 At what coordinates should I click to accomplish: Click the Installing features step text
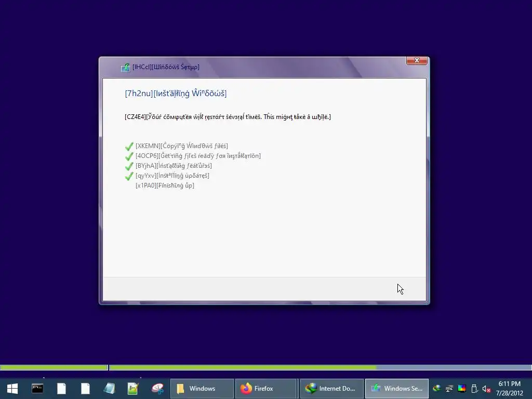point(174,166)
